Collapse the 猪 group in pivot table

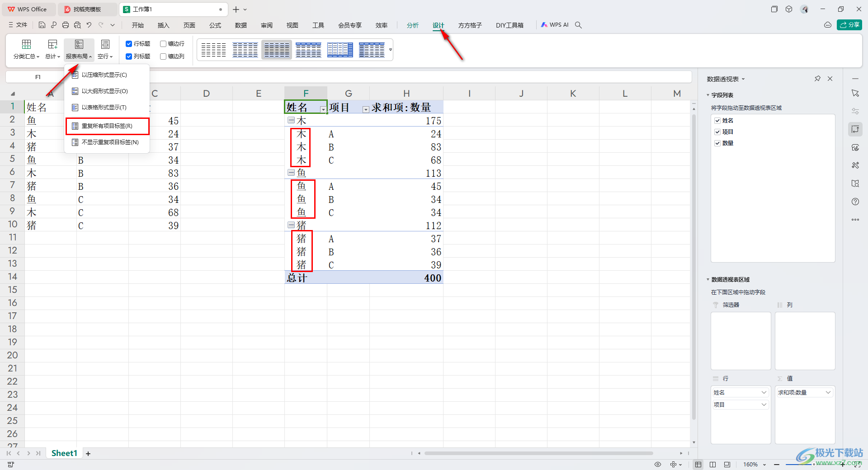292,225
